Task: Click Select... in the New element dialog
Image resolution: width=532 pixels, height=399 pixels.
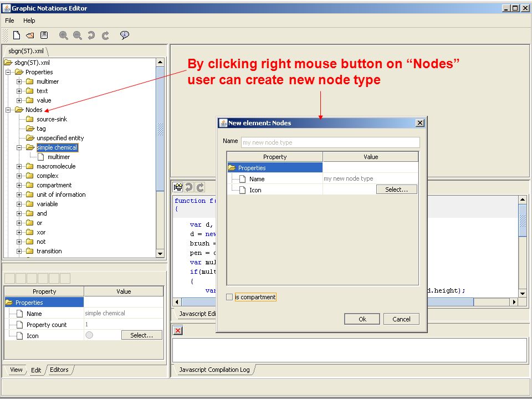Action: (x=397, y=190)
